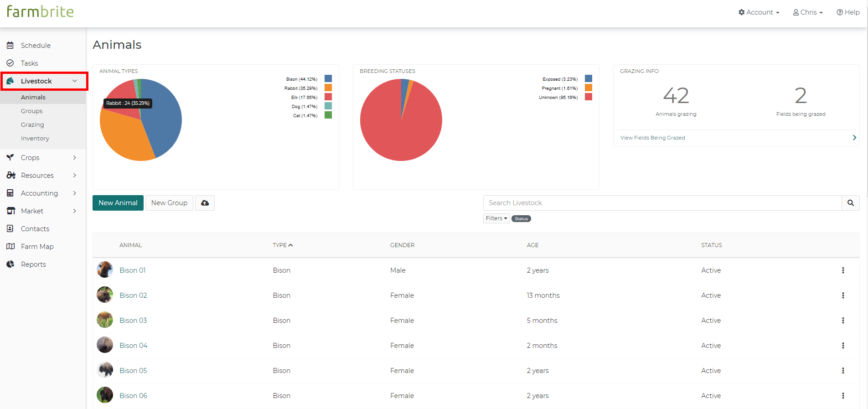
Task: Expand the Accounting menu chevron
Action: [75, 193]
